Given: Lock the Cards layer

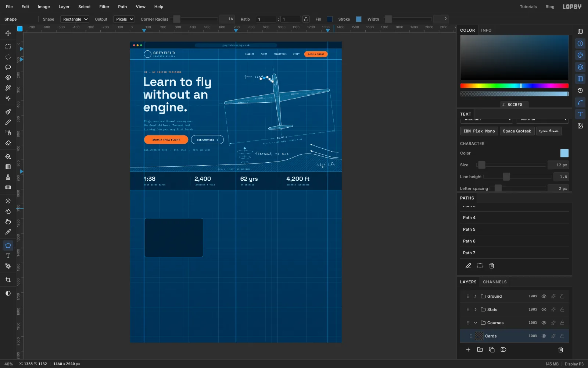Looking at the screenshot, I should (562, 336).
